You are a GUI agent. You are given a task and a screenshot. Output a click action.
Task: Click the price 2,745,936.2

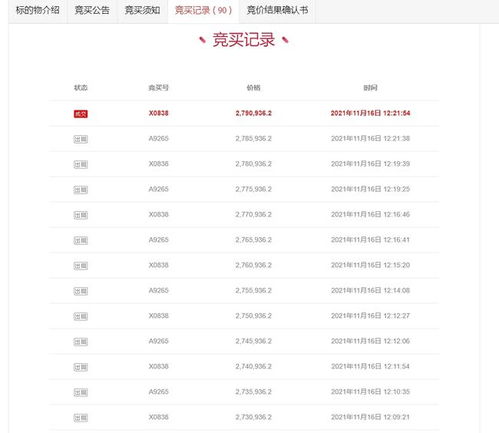click(x=254, y=341)
